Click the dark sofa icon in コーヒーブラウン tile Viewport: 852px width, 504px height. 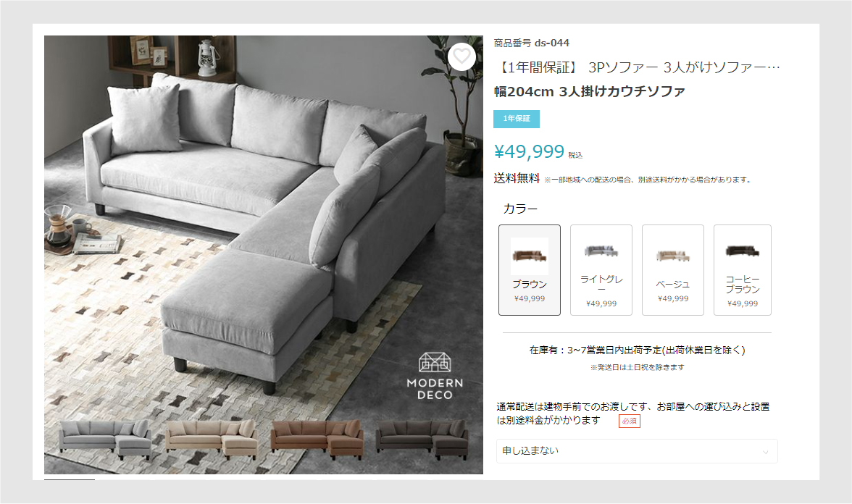[x=742, y=251]
